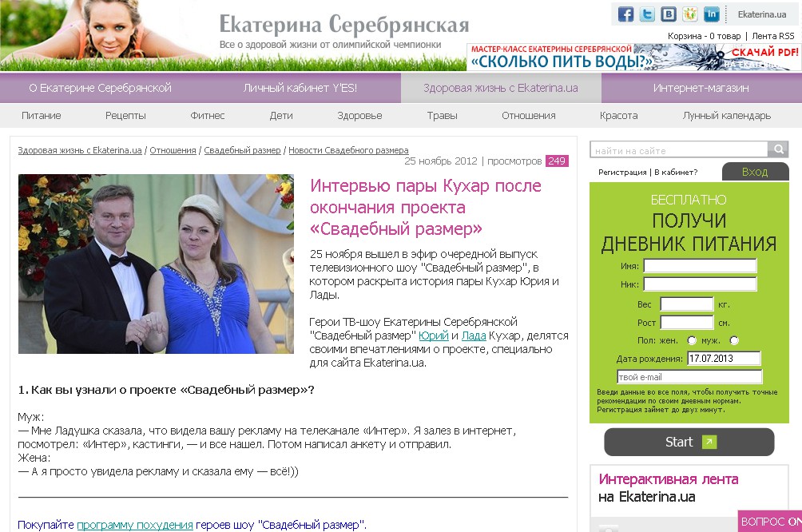Click breadcrumb Здоровая жизнь с Ekaterina.ua

coord(80,150)
